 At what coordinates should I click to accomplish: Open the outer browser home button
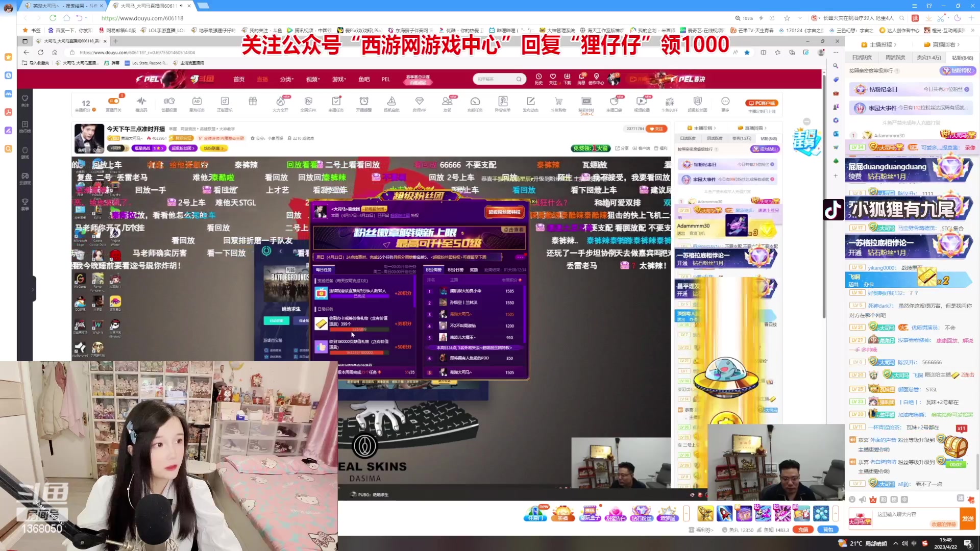pos(66,18)
